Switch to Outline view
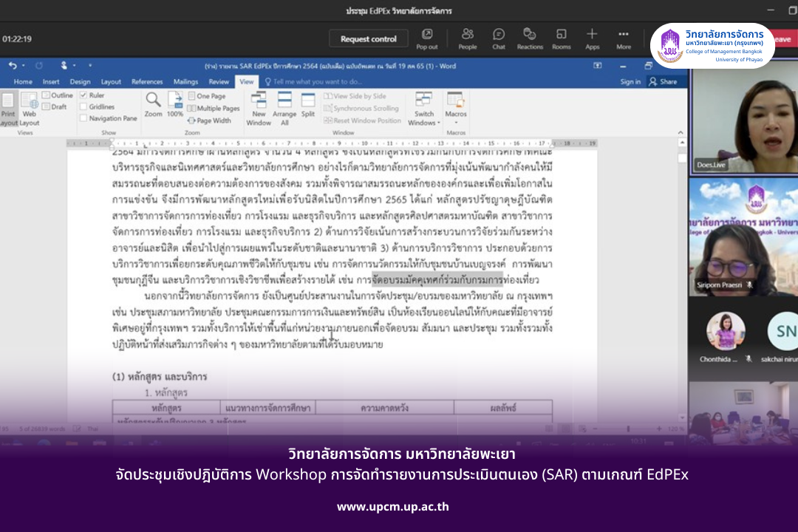798x532 pixels. [58, 95]
